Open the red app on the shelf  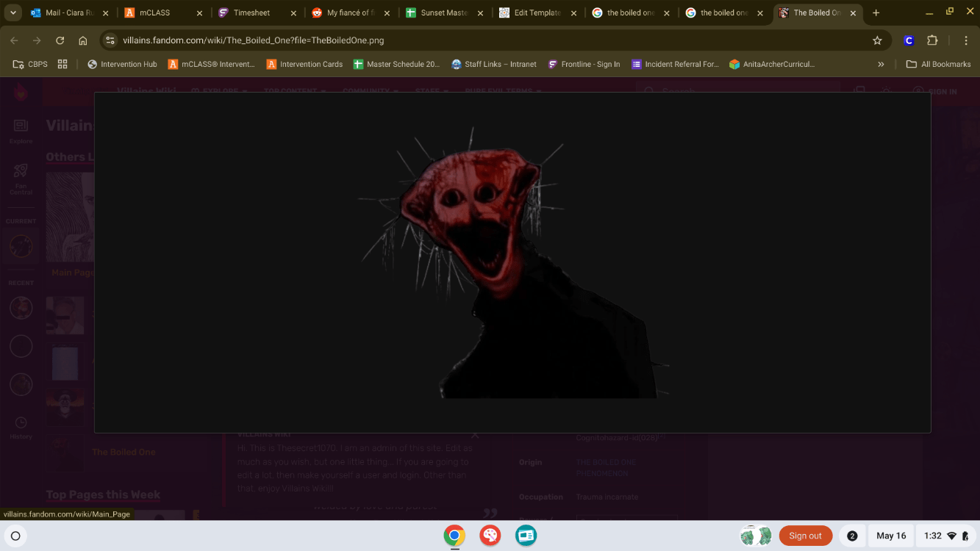490,536
